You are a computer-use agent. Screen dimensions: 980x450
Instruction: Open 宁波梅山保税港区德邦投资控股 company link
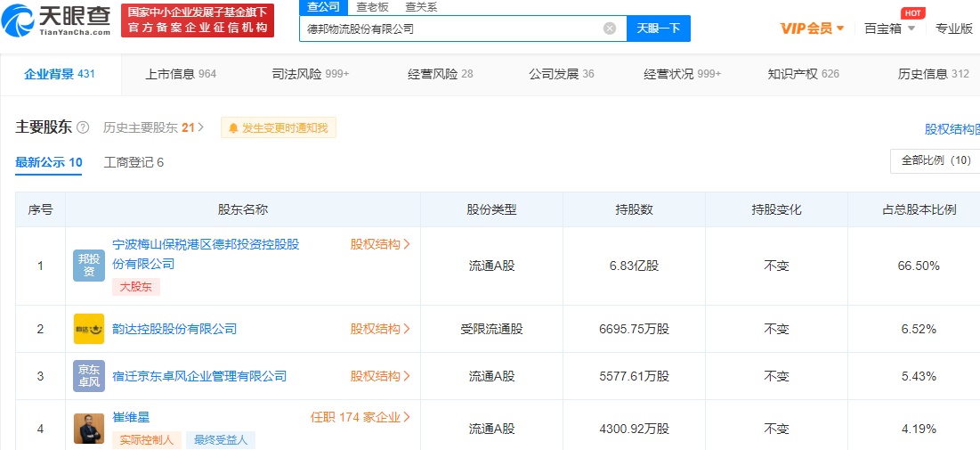pyautogui.click(x=205, y=254)
